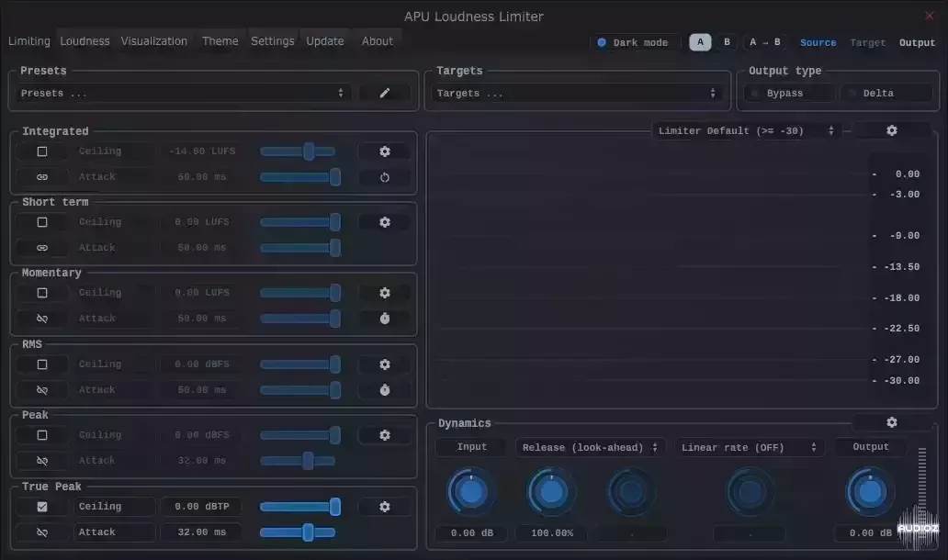948x560 pixels.
Task: Click the RMS stopwatch icon
Action: (385, 390)
